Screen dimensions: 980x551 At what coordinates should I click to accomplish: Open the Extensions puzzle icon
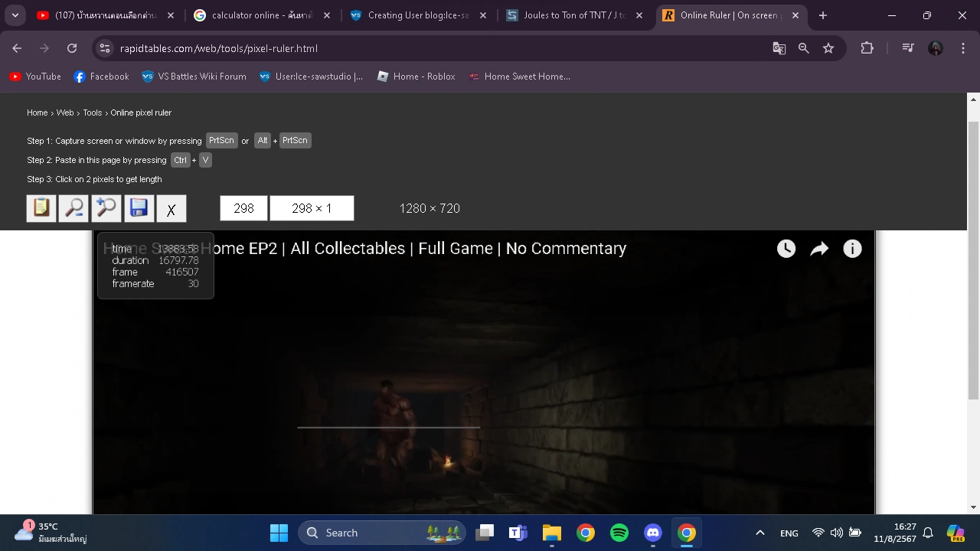coord(867,48)
